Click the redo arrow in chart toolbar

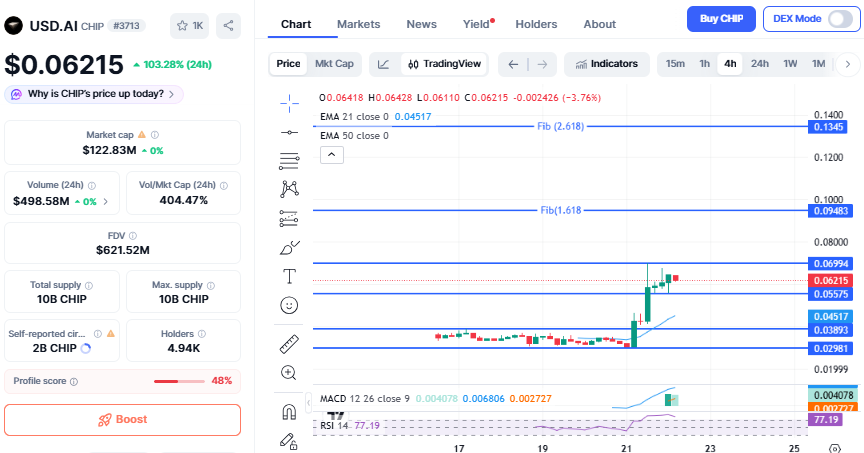coord(542,64)
